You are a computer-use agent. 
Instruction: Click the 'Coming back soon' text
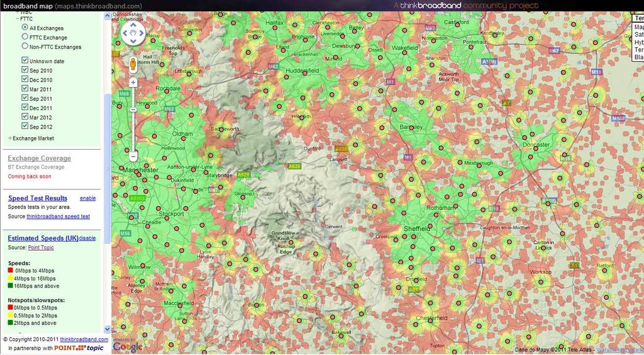click(x=30, y=176)
